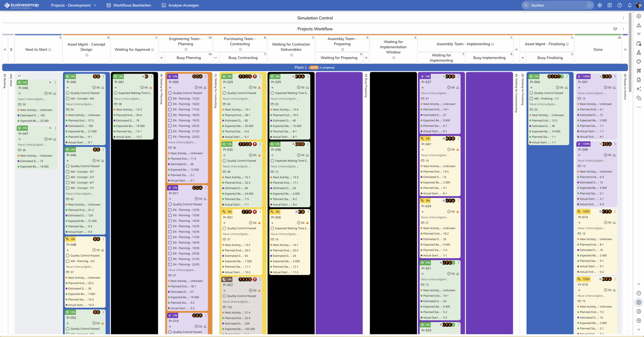Collapse sidebar with the up chevron
Image resolution: width=644 pixels, height=337 pixels.
coord(639,284)
